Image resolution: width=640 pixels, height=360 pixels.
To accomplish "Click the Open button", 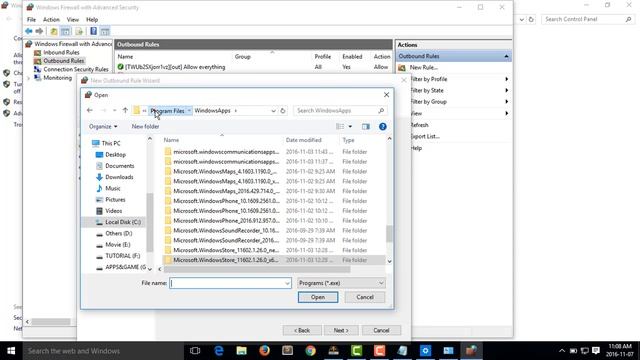I will [x=318, y=297].
